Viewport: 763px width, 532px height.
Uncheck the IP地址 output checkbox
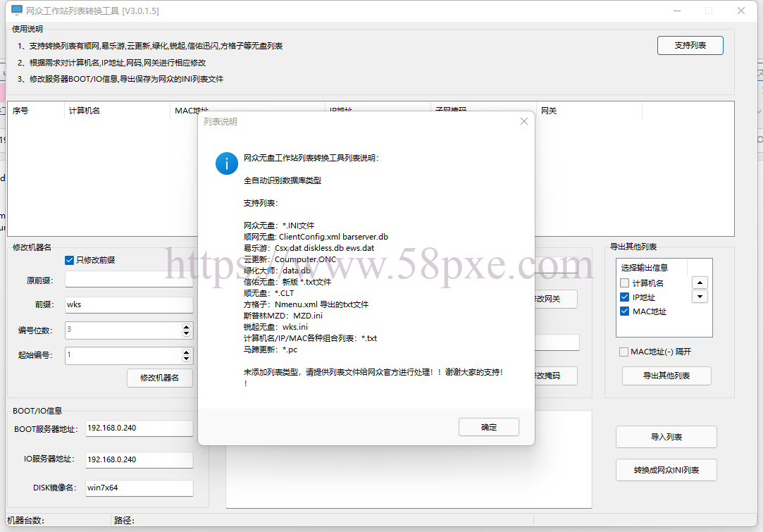click(x=625, y=297)
